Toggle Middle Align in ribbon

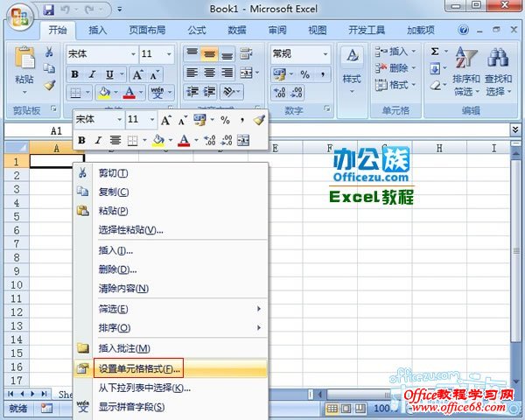(x=210, y=53)
